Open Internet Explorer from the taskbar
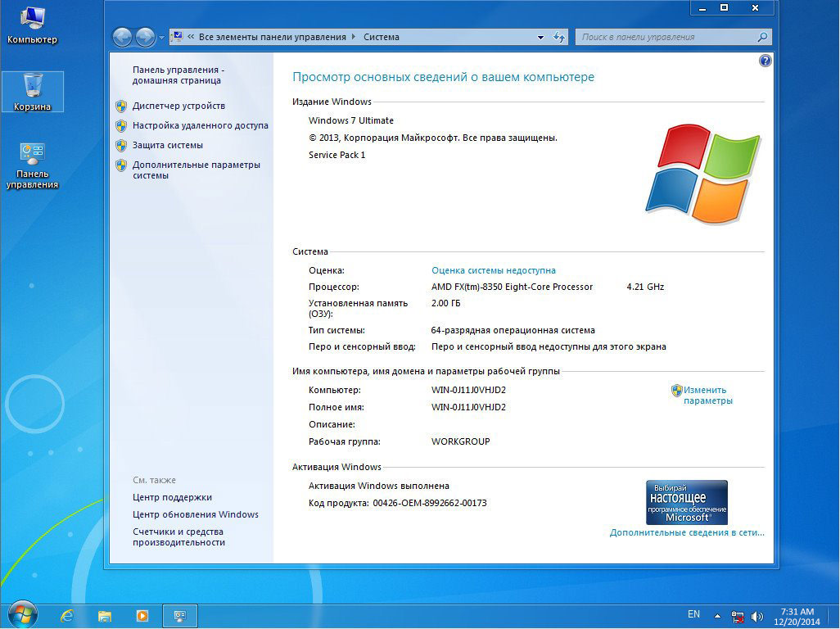Viewport: 840px width, 629px height. click(x=67, y=616)
